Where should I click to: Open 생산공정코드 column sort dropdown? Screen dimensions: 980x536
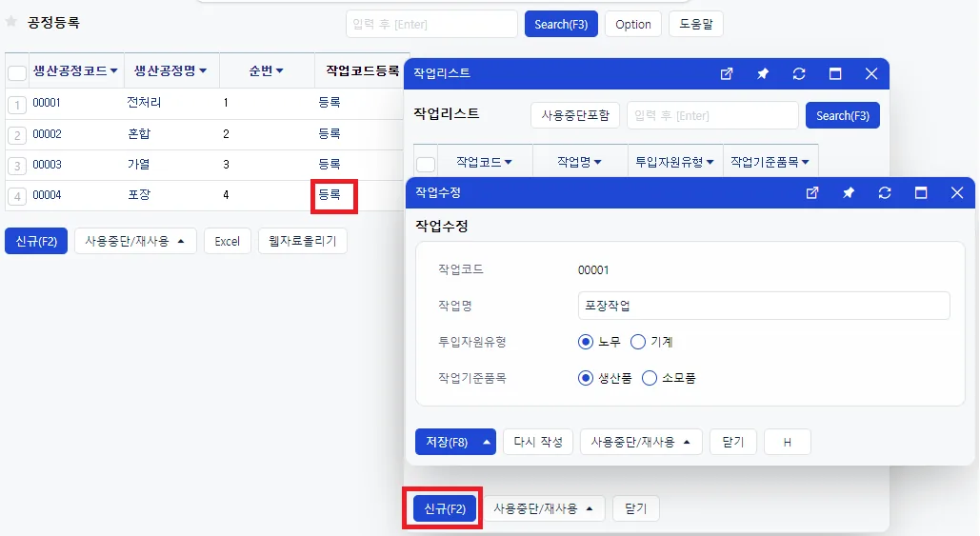click(113, 70)
